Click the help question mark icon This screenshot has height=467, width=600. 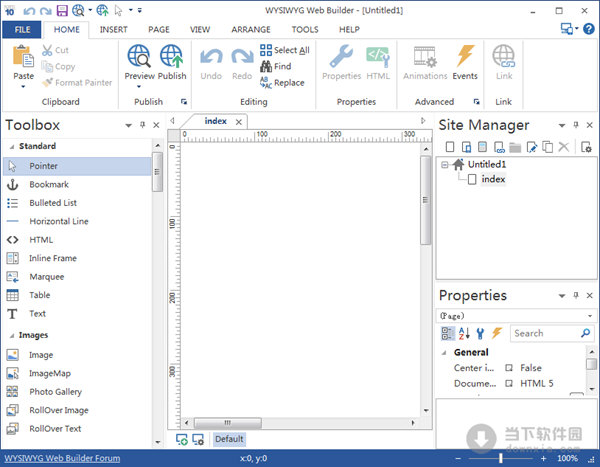click(589, 29)
